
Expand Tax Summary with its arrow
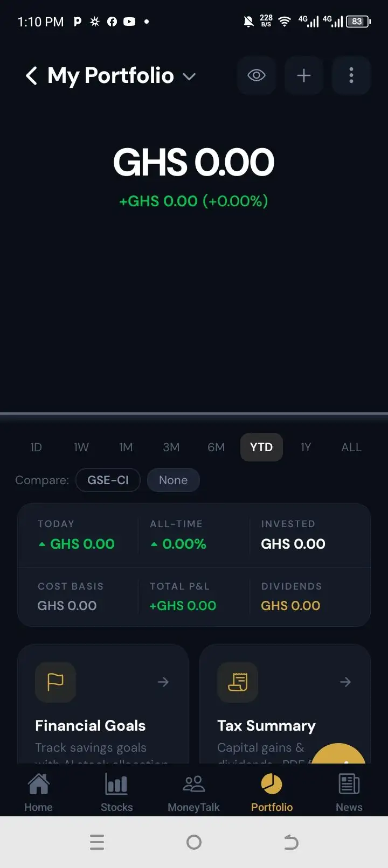coord(345,682)
